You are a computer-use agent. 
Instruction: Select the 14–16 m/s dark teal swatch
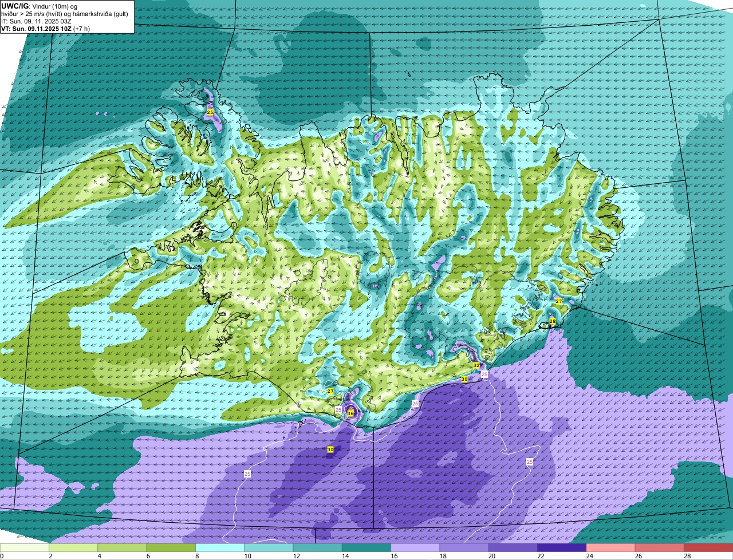pos(366,548)
